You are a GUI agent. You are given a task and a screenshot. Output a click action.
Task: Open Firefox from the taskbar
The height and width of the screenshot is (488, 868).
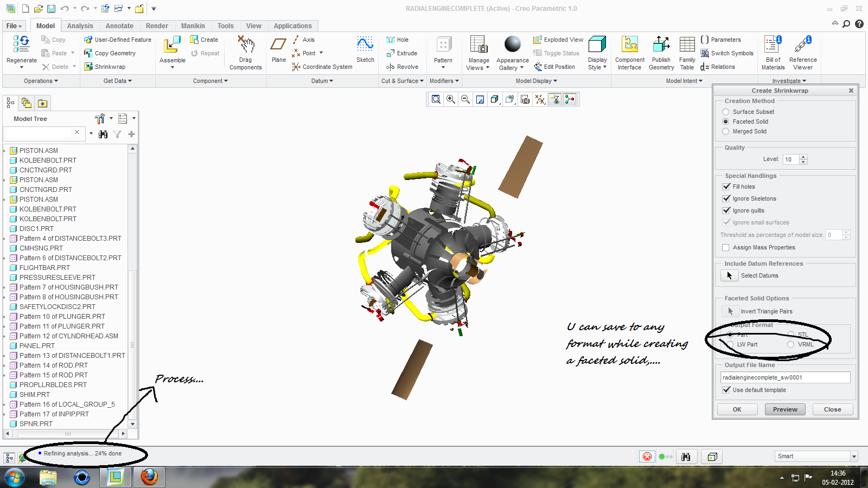(149, 477)
